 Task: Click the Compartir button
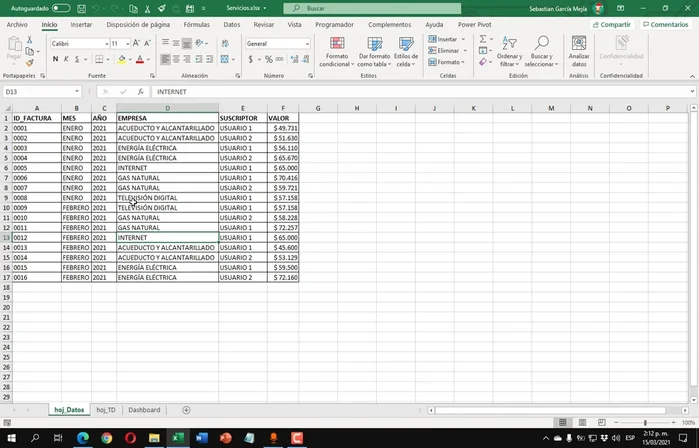pyautogui.click(x=612, y=24)
